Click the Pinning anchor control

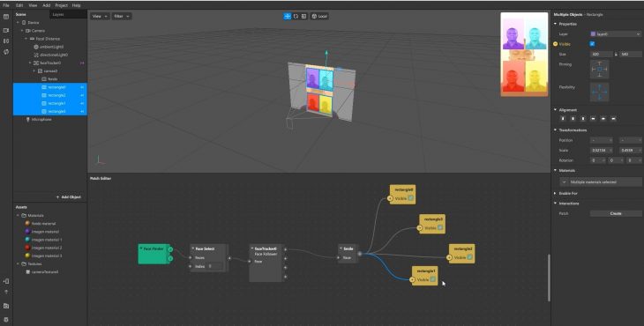pyautogui.click(x=600, y=70)
